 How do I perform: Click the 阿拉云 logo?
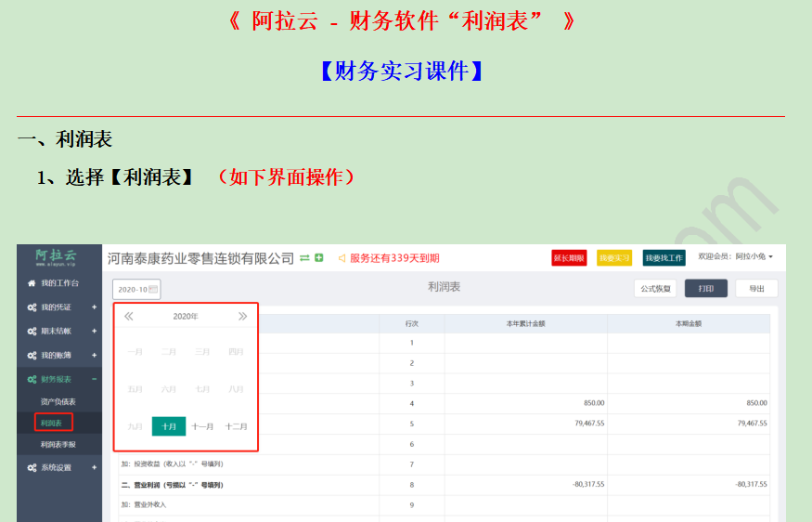point(56,257)
